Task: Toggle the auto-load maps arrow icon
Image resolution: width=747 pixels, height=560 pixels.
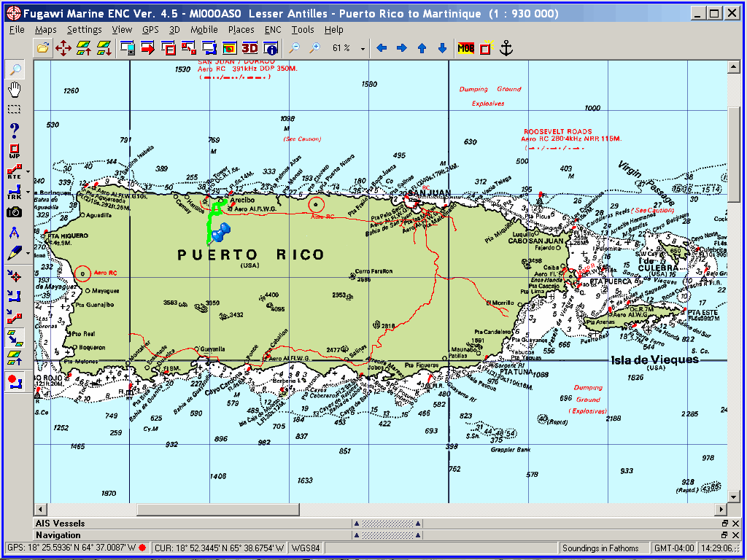Action: point(16,337)
